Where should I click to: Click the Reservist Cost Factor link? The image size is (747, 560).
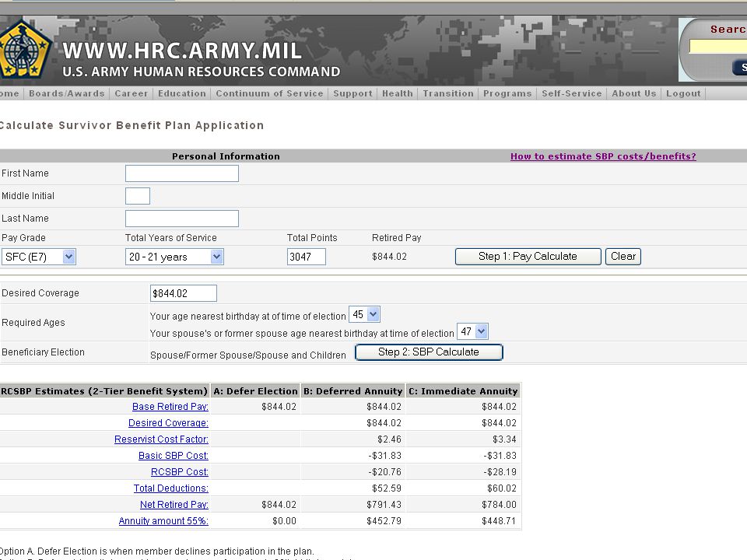click(x=161, y=439)
